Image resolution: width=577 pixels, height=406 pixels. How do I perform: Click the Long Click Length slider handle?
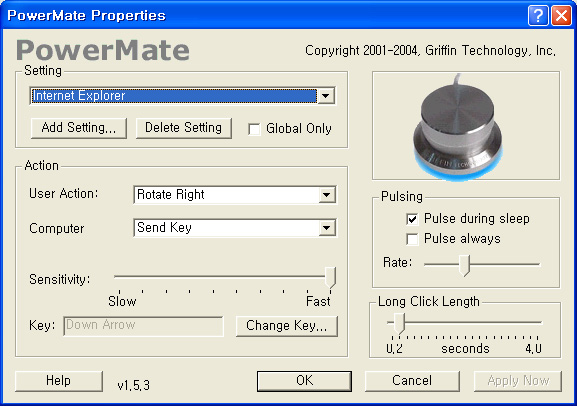coord(399,324)
